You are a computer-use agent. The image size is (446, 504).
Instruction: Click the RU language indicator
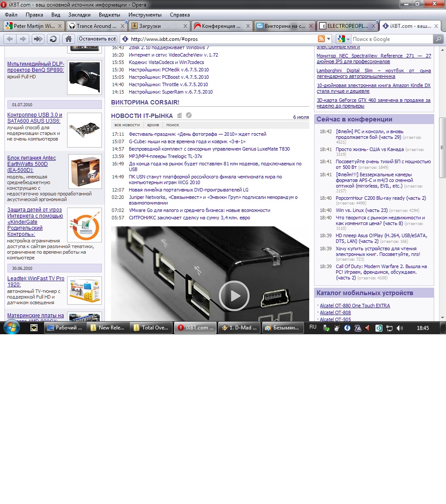click(x=313, y=327)
